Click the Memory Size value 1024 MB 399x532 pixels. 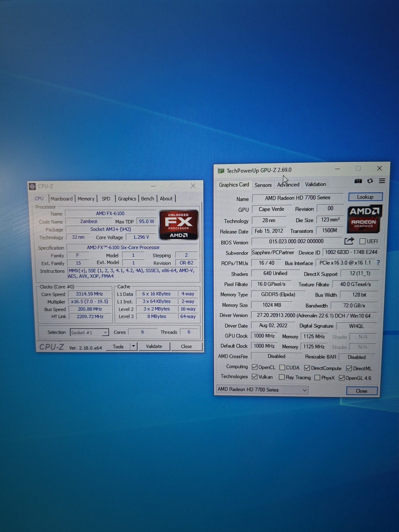pos(272,305)
